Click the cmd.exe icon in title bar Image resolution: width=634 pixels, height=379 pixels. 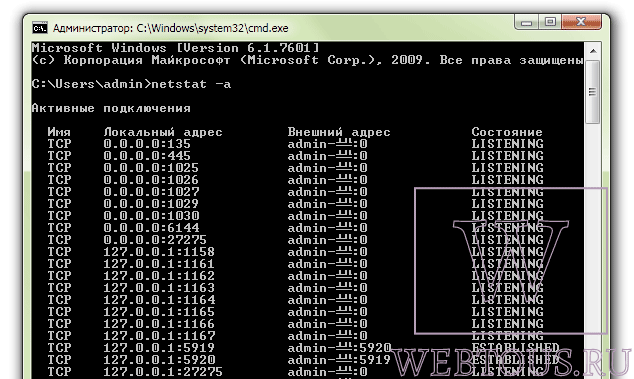[x=40, y=28]
